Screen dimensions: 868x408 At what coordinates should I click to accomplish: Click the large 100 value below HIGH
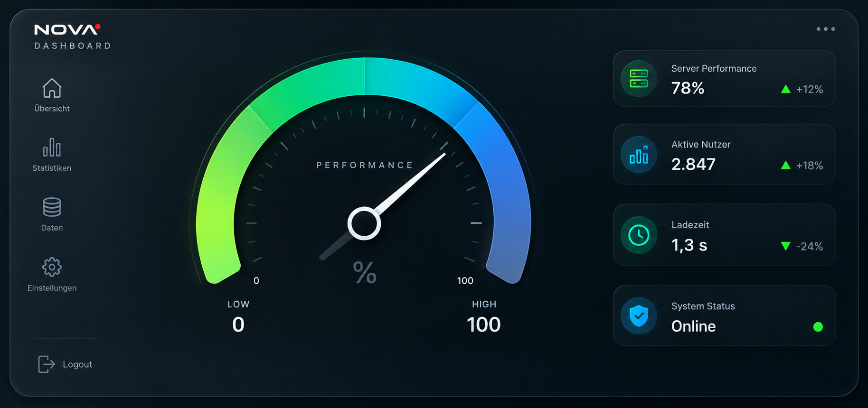click(484, 325)
